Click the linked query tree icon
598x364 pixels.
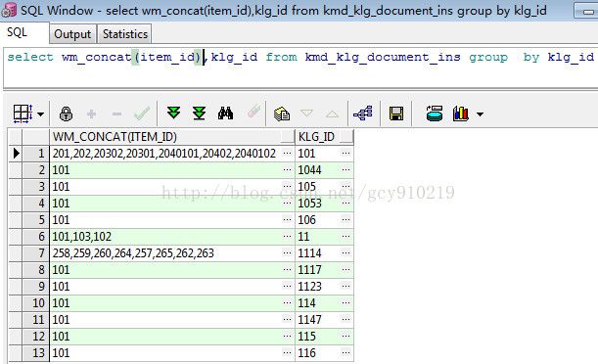click(363, 114)
